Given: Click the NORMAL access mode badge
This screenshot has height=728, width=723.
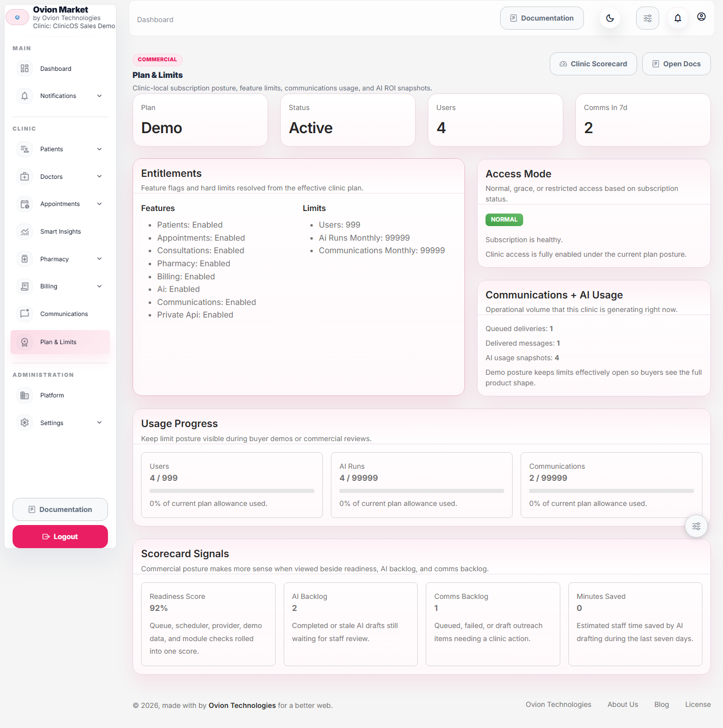Looking at the screenshot, I should [504, 220].
